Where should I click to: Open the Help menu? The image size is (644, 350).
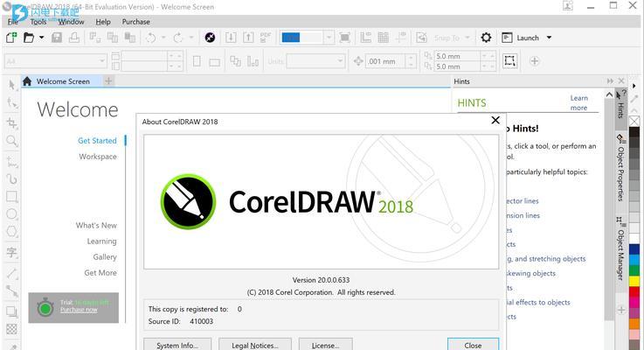point(103,22)
